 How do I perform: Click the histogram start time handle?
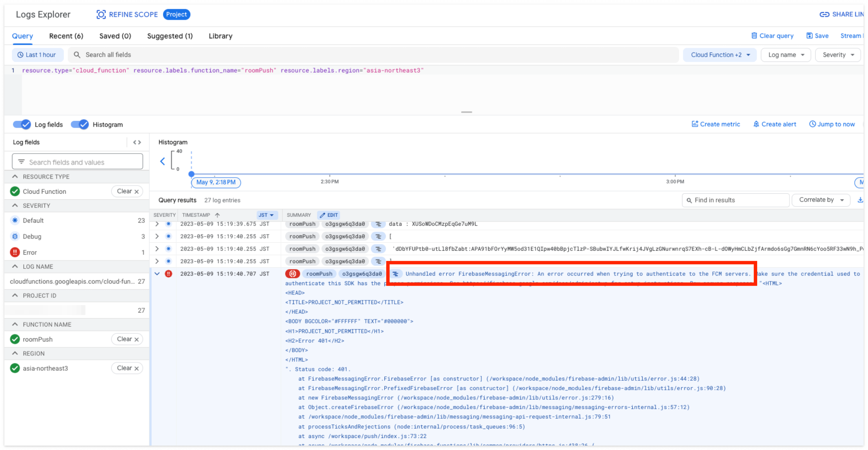pyautogui.click(x=191, y=174)
